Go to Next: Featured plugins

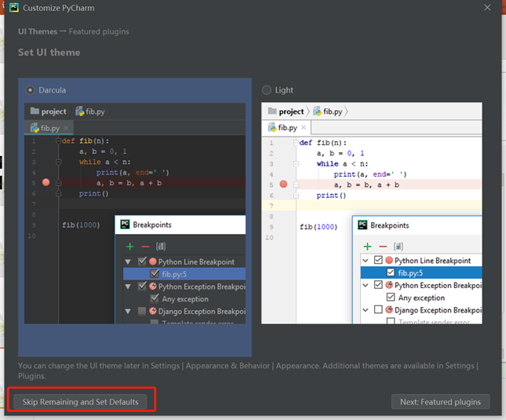440,402
